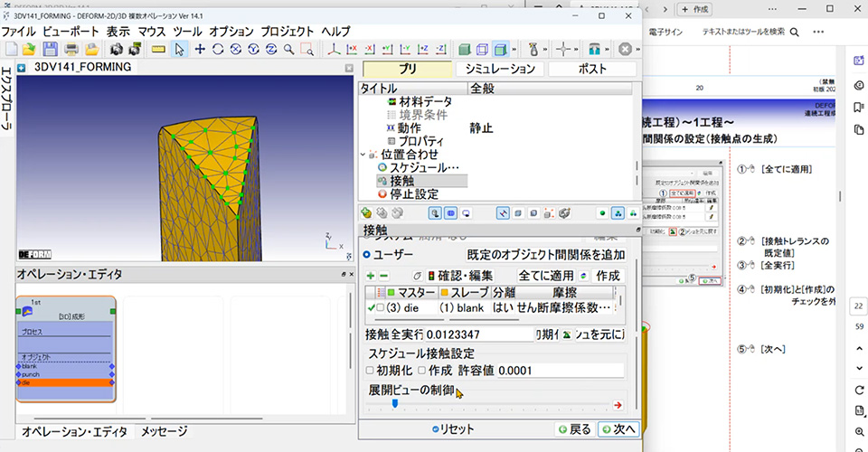Click the solid shaded cube display icon

click(x=465, y=49)
